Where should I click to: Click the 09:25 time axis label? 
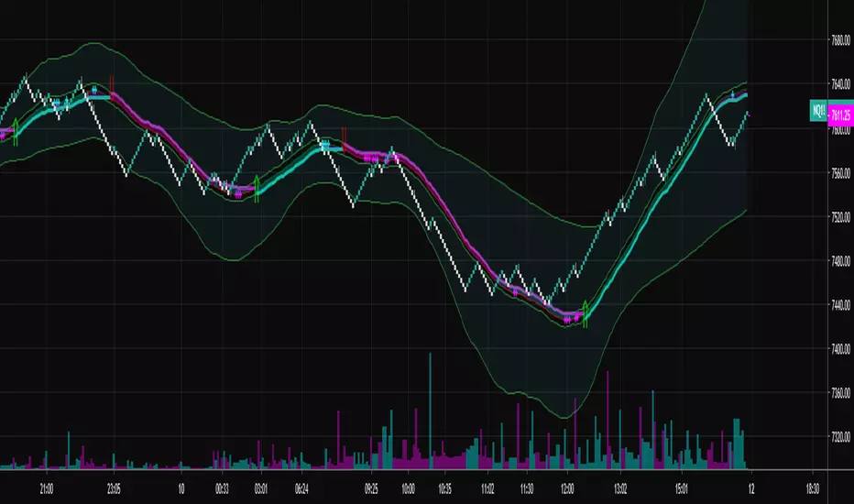coord(371,488)
